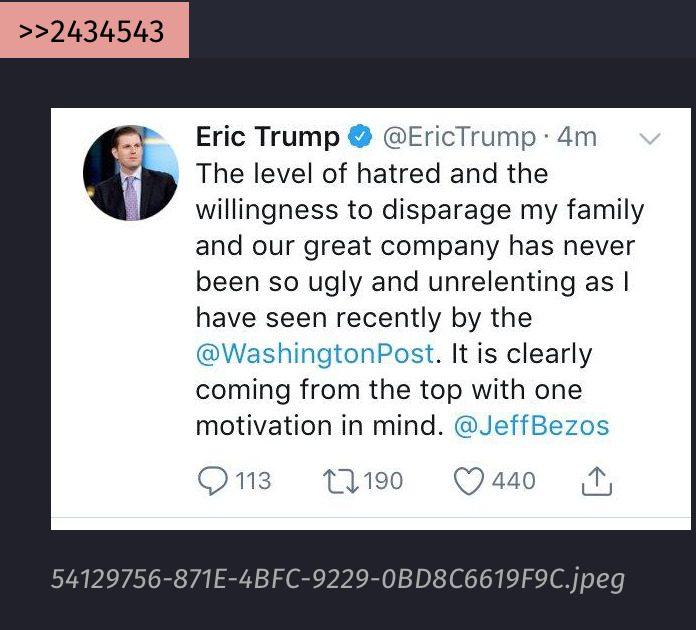Follow the @WashingtonPost mention link

[x=315, y=354]
